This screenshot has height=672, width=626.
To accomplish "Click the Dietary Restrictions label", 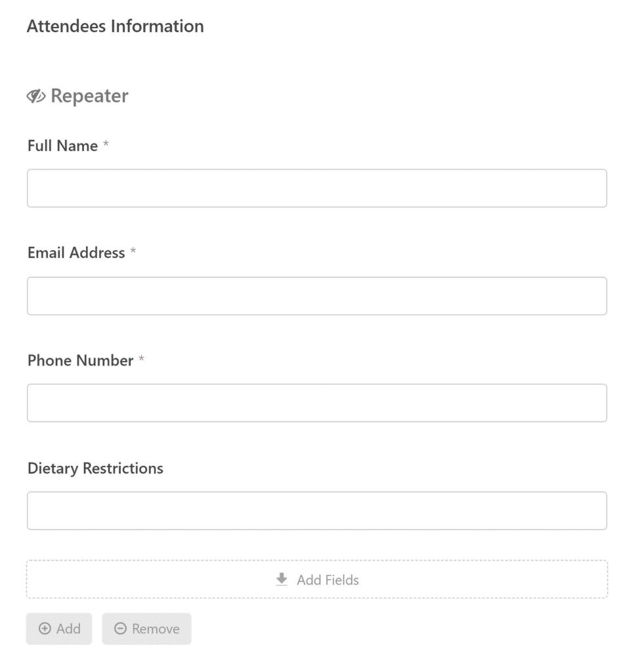I will [95, 469].
